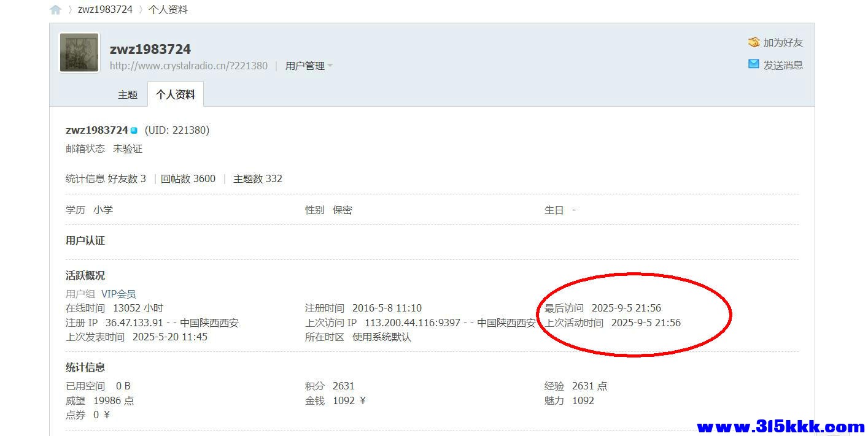The width and height of the screenshot is (868, 436).
Task: Select the 个人资料 tab
Action: pyautogui.click(x=176, y=94)
